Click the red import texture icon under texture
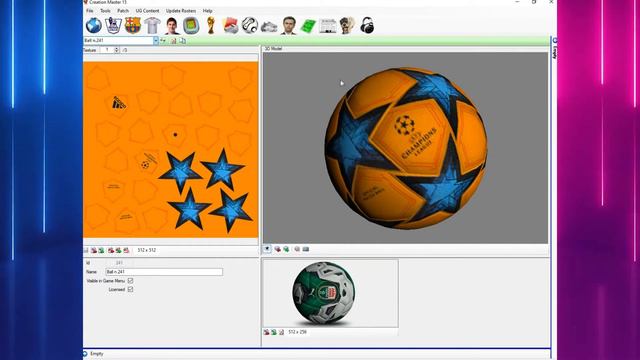 (x=94, y=250)
